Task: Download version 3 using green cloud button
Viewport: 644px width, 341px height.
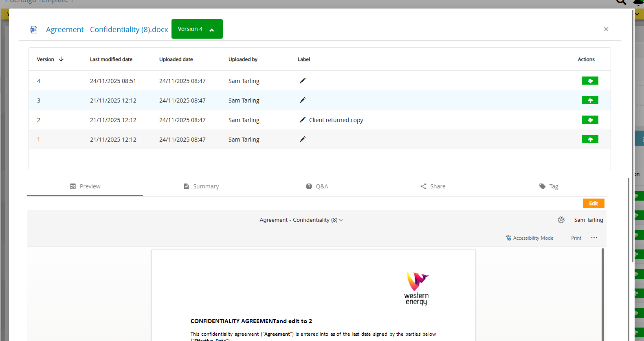Action: click(590, 100)
